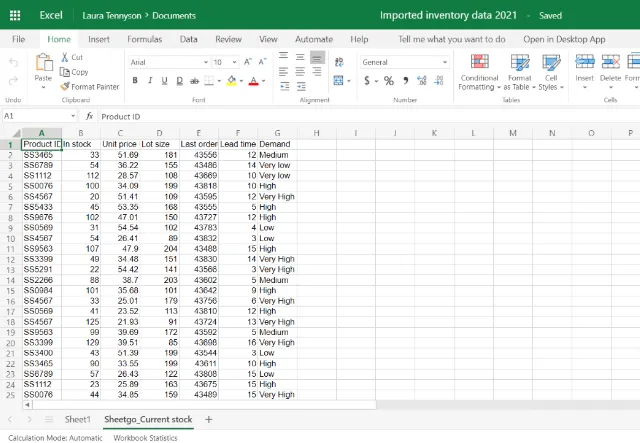Screen dimensions: 640x443
Task: Activate the Format Painter tool
Action: 90,87
